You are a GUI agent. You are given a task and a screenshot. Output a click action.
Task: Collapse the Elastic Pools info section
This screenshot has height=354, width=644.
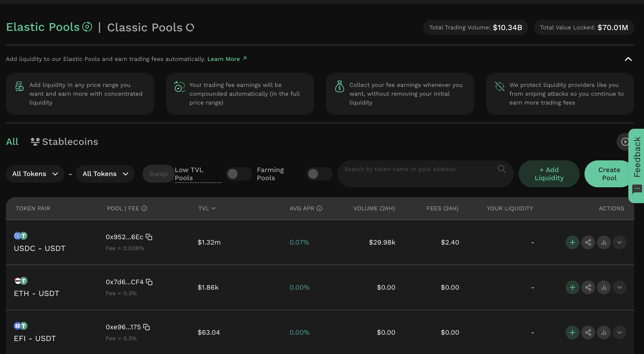click(628, 59)
